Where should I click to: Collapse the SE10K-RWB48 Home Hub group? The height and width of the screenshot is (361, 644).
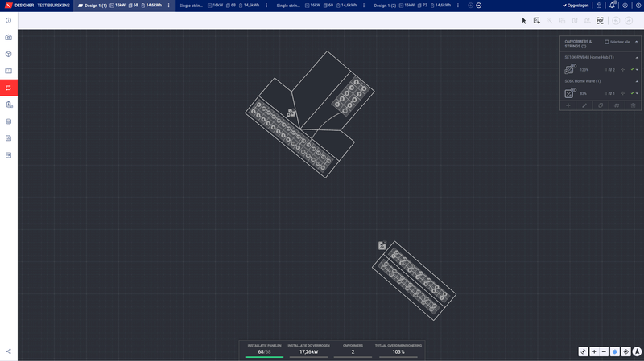point(637,57)
